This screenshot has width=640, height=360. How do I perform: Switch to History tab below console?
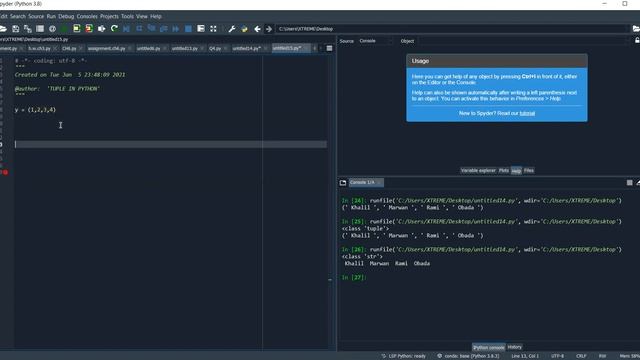[515, 347]
